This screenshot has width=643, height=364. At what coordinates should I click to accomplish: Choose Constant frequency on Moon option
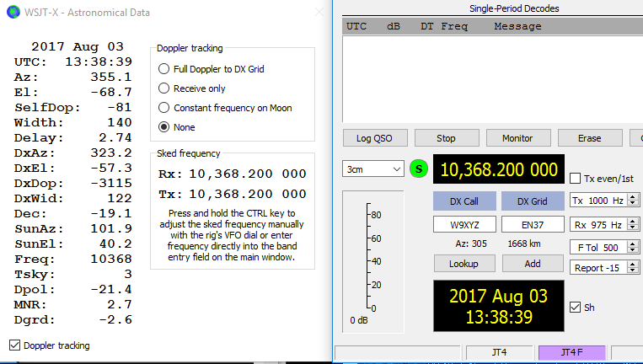[163, 108]
